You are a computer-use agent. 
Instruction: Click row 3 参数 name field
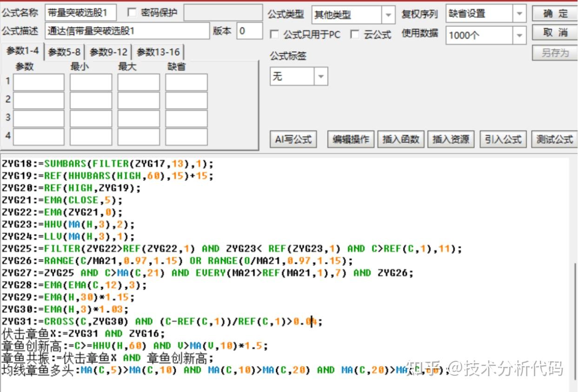pos(39,119)
